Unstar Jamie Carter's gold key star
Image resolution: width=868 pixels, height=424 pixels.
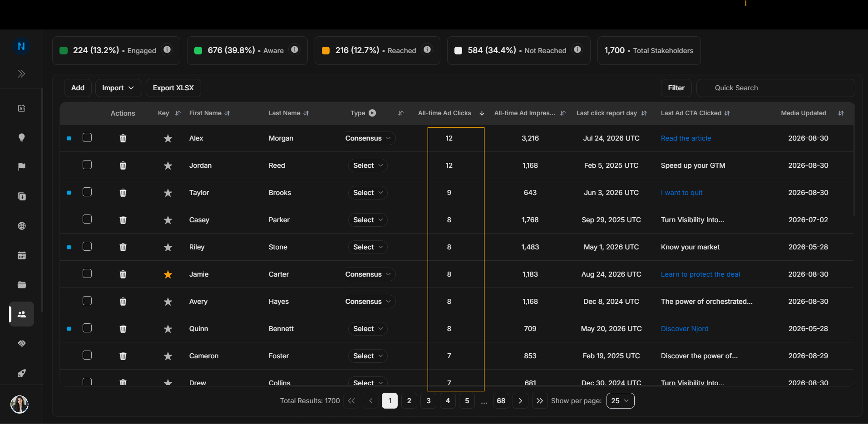tap(168, 274)
